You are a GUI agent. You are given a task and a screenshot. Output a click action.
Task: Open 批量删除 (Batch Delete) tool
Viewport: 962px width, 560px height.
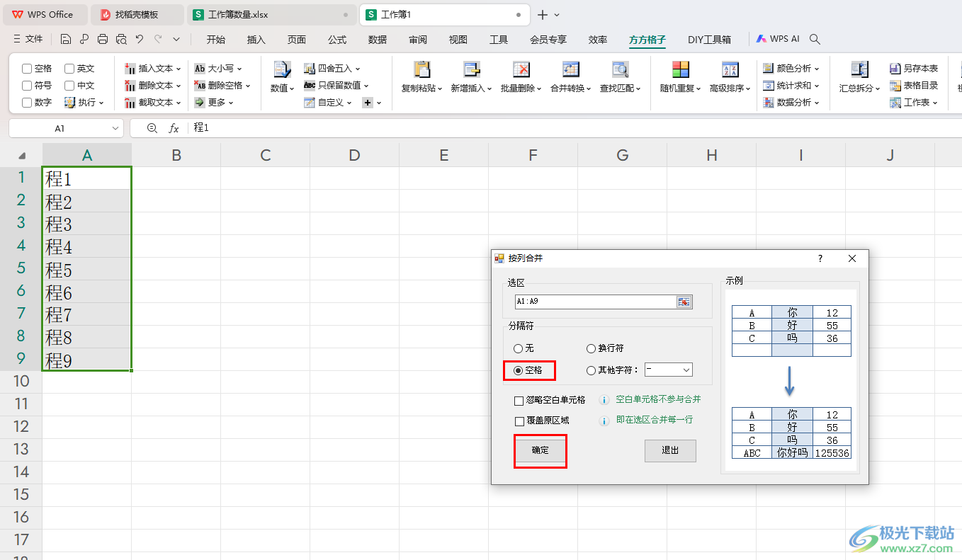pos(521,69)
